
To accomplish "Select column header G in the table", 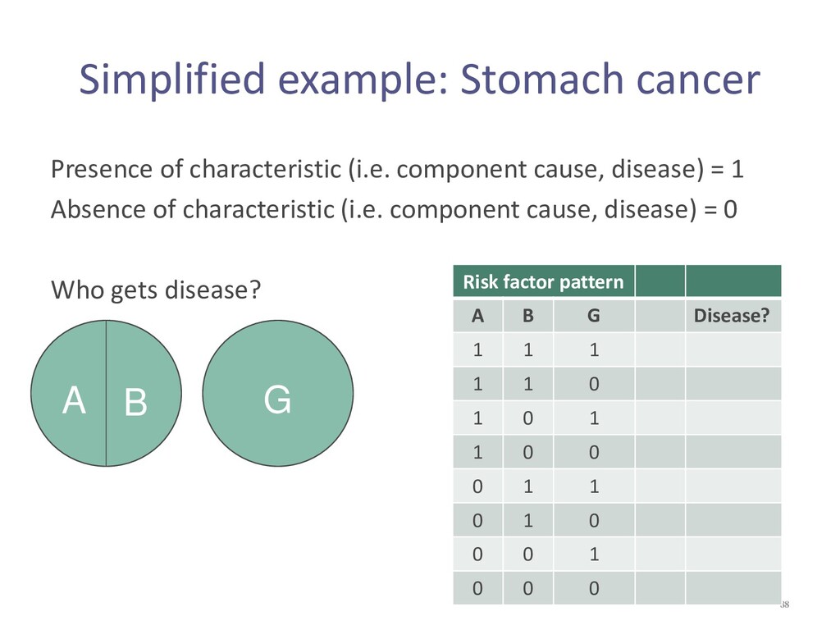I will [594, 316].
